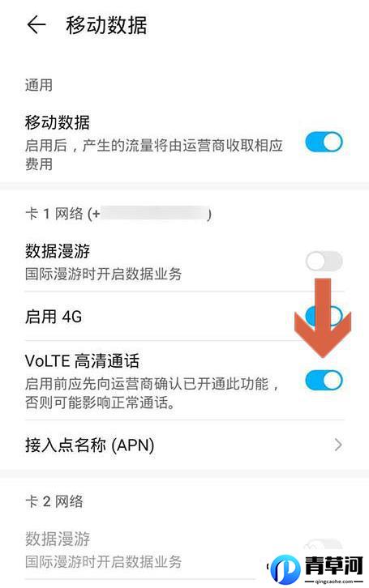
Task: Tap the VoLTE carrier confirmation description
Action: 152,394
